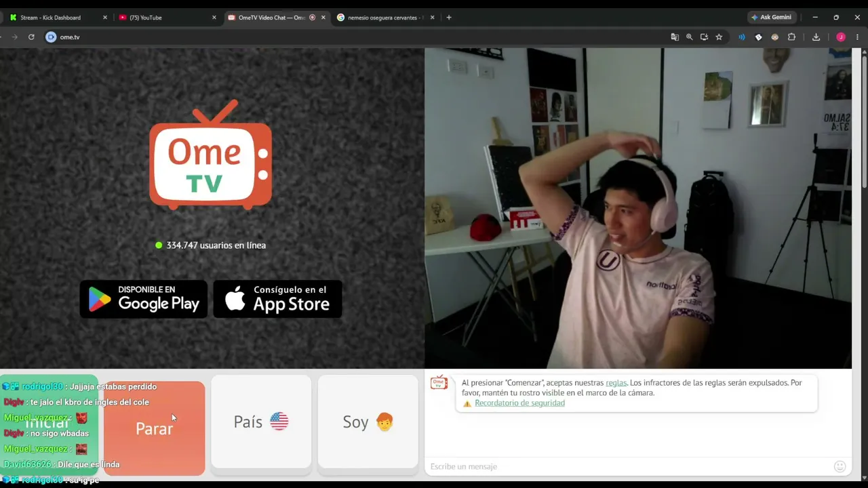The width and height of the screenshot is (868, 488).
Task: Open the emoji picker in chat
Action: pyautogui.click(x=840, y=466)
